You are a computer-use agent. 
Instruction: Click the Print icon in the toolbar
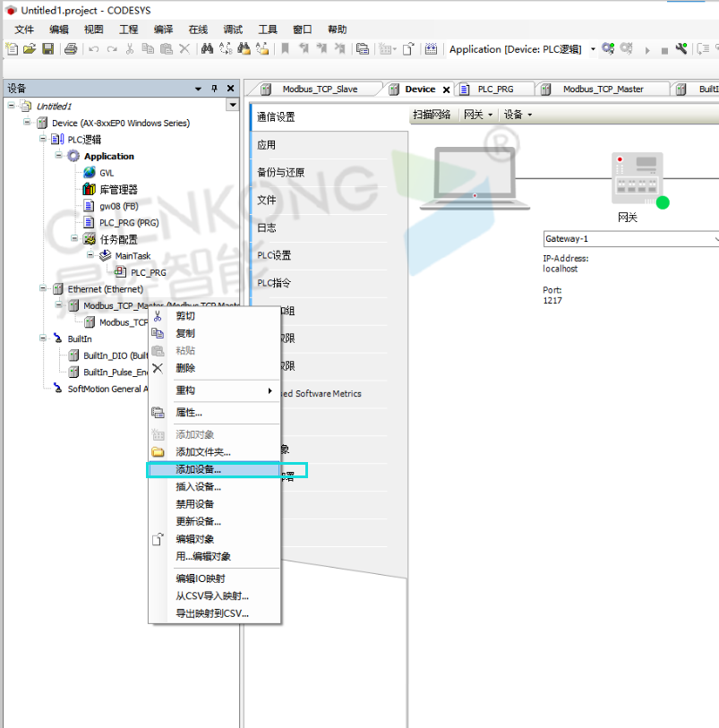71,49
